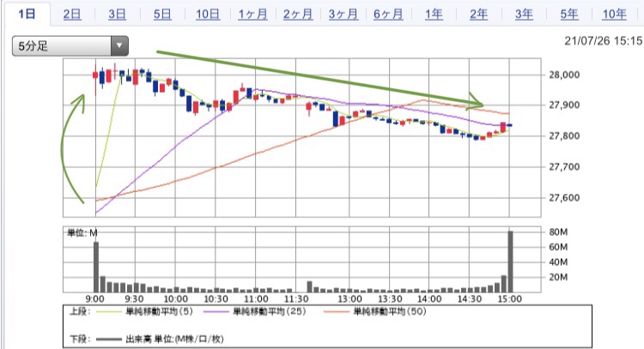The image size is (644, 349).
Task: Open the 5日 period tab
Action: coord(162,15)
